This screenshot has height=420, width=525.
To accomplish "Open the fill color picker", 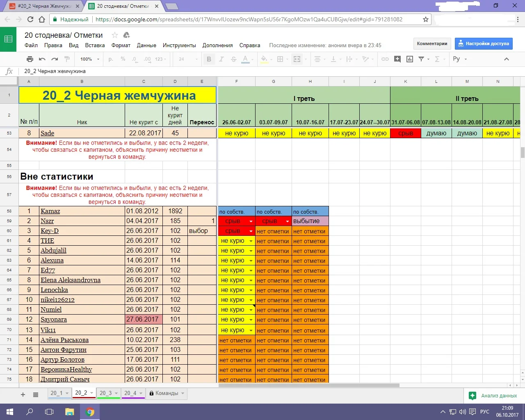I will coord(264,59).
